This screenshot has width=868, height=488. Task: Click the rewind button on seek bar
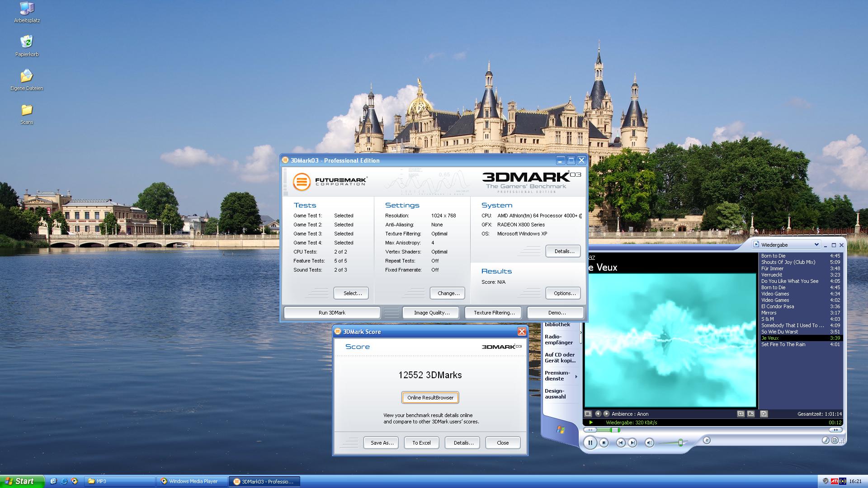coord(590,430)
